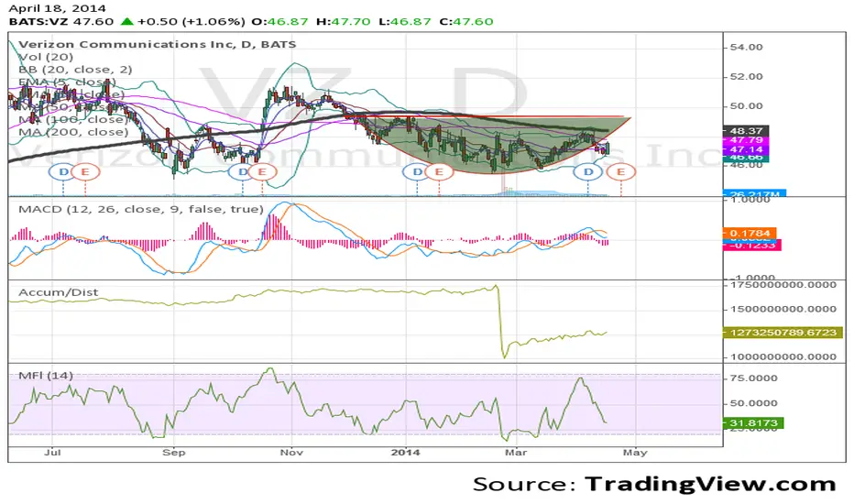Open the TradingView.com source link

tap(710, 484)
